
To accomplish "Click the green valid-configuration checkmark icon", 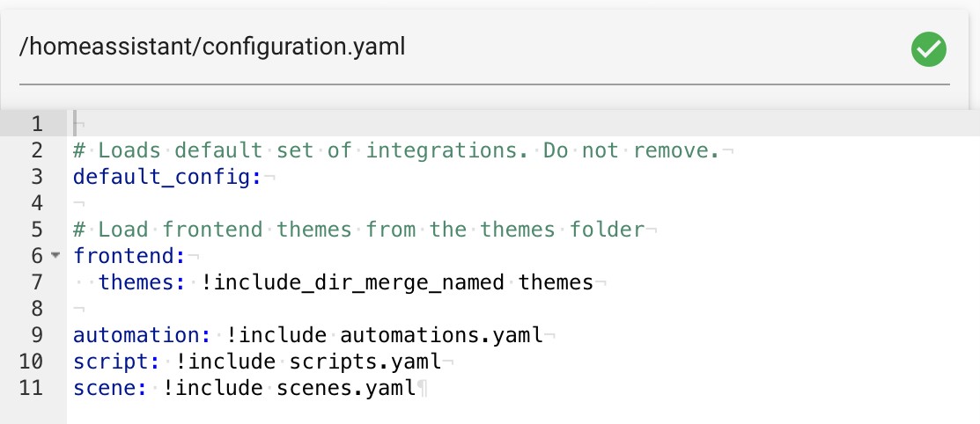I will [928, 48].
